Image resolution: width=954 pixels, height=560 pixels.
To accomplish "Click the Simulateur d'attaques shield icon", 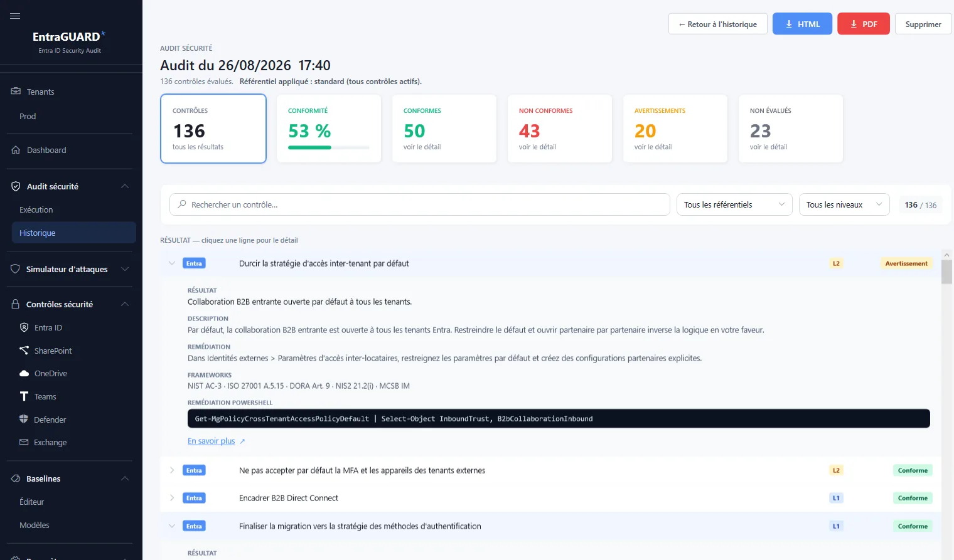I will tap(16, 269).
